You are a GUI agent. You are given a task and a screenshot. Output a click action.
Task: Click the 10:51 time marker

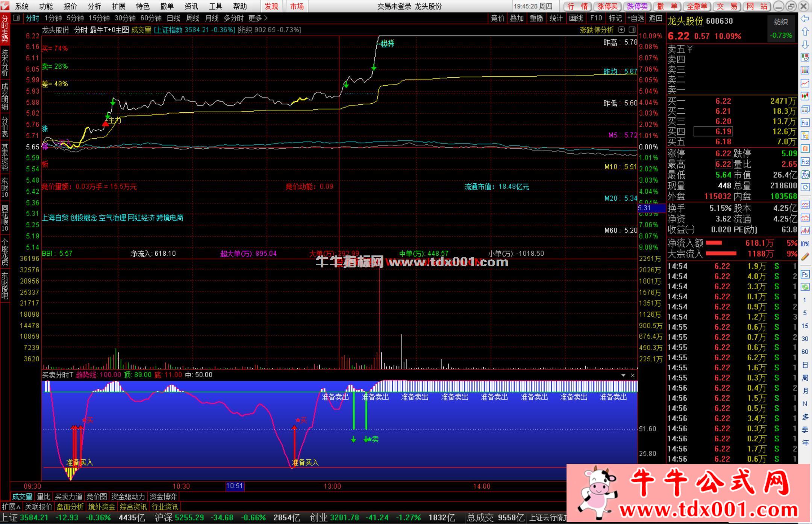pyautogui.click(x=235, y=486)
